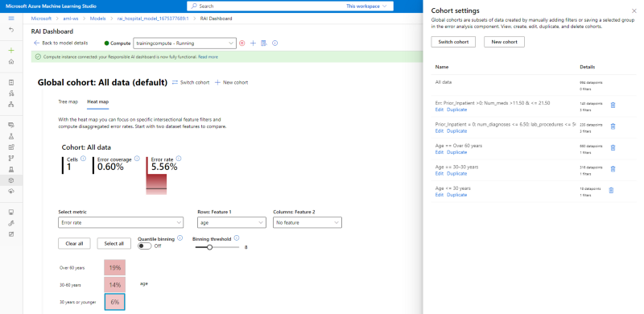Open the This workspace search scope dropdown

366,6
